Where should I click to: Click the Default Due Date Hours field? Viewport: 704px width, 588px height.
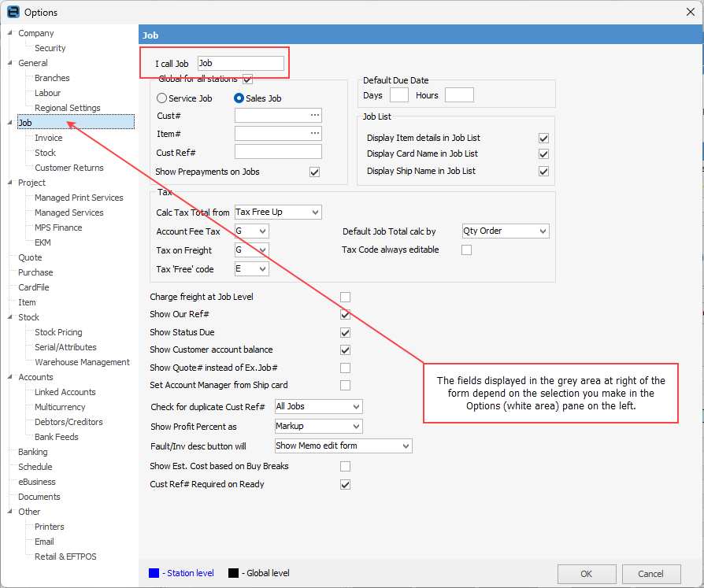(459, 95)
